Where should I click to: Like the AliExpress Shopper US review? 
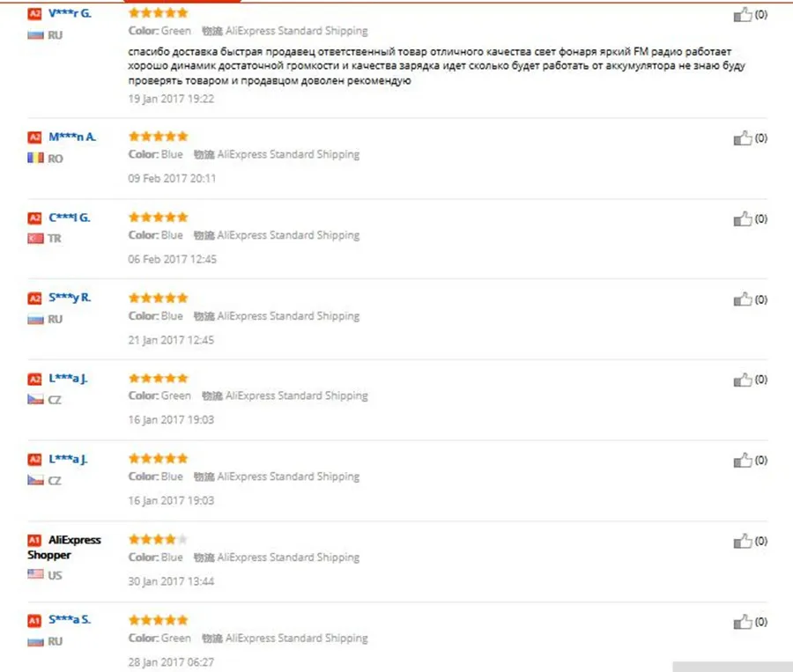point(743,542)
